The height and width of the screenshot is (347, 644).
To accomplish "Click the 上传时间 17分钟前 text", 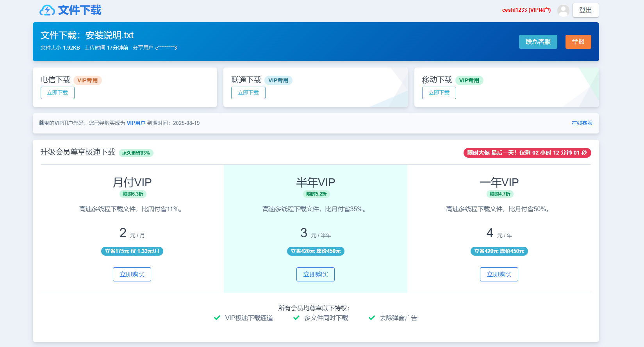I will click(x=106, y=48).
